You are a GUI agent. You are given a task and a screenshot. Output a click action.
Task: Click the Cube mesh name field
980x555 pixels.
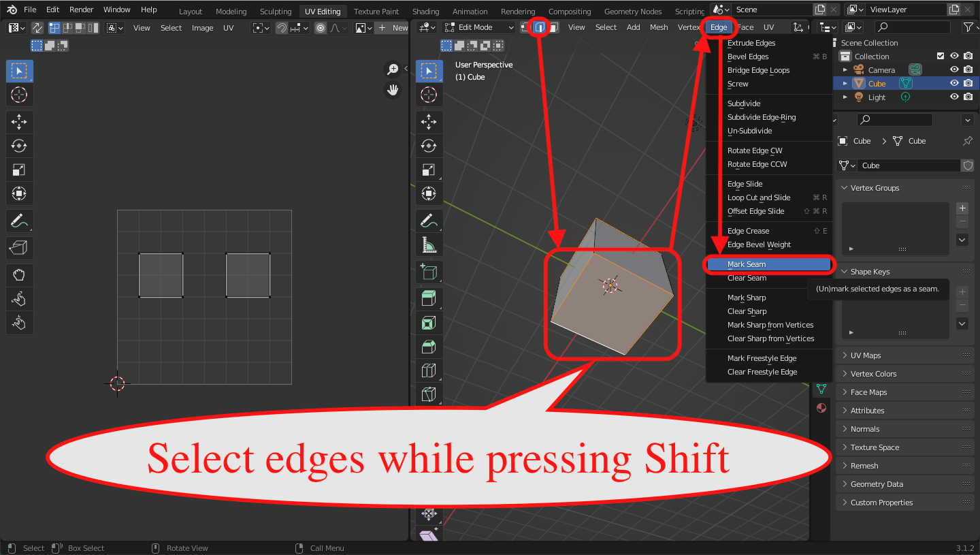(x=909, y=165)
